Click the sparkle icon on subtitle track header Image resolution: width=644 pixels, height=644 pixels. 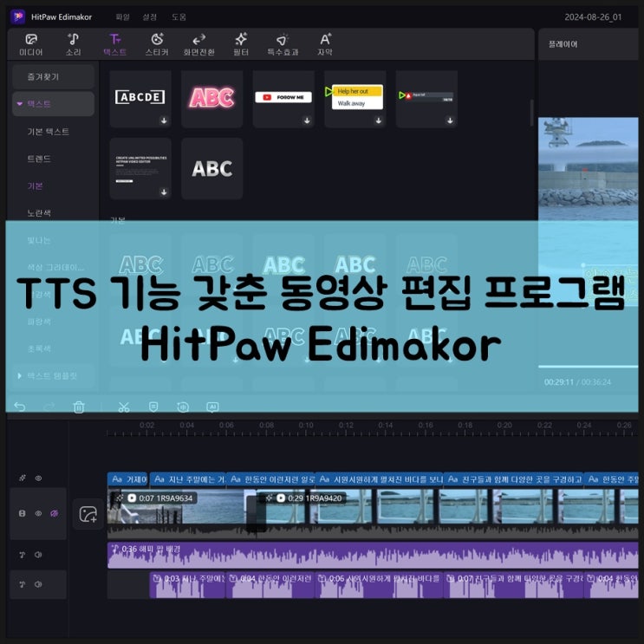(x=23, y=478)
